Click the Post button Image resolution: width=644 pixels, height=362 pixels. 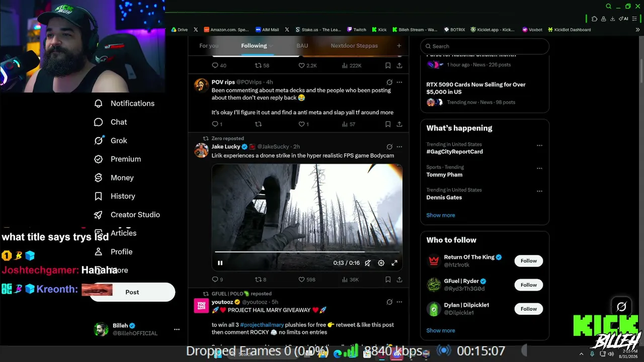pos(132,292)
